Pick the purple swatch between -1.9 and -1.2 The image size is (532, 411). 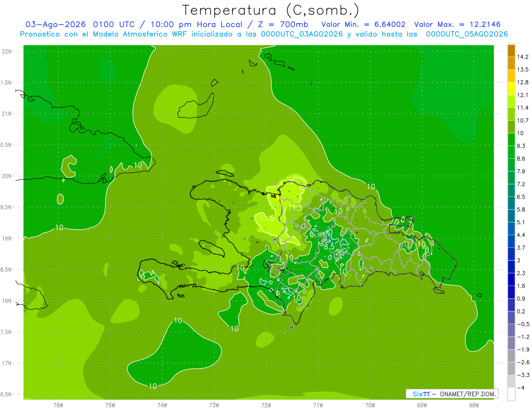point(511,343)
